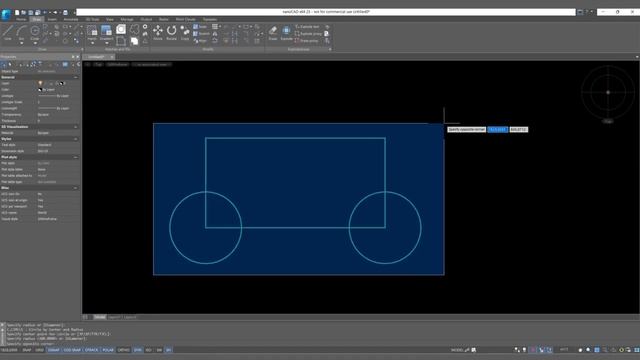Click the Open file quick-access icon
640x360 pixels.
click(24, 13)
